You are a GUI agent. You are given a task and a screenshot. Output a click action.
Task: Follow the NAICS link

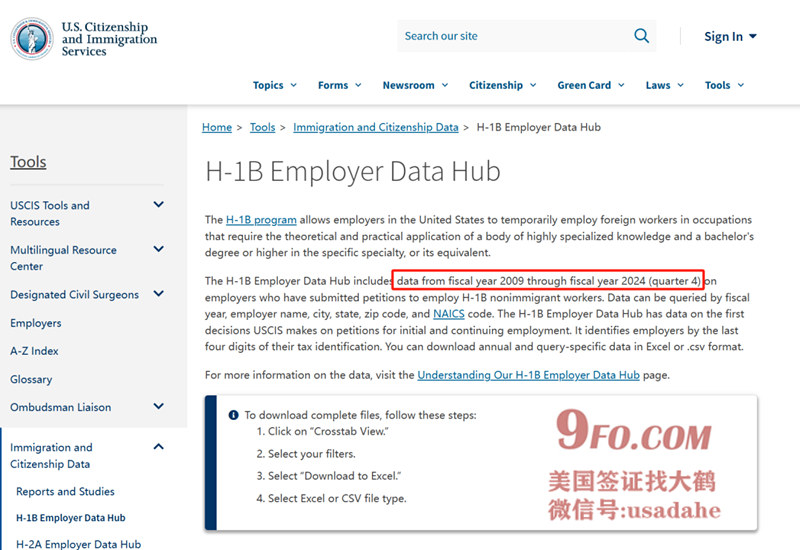click(x=448, y=314)
